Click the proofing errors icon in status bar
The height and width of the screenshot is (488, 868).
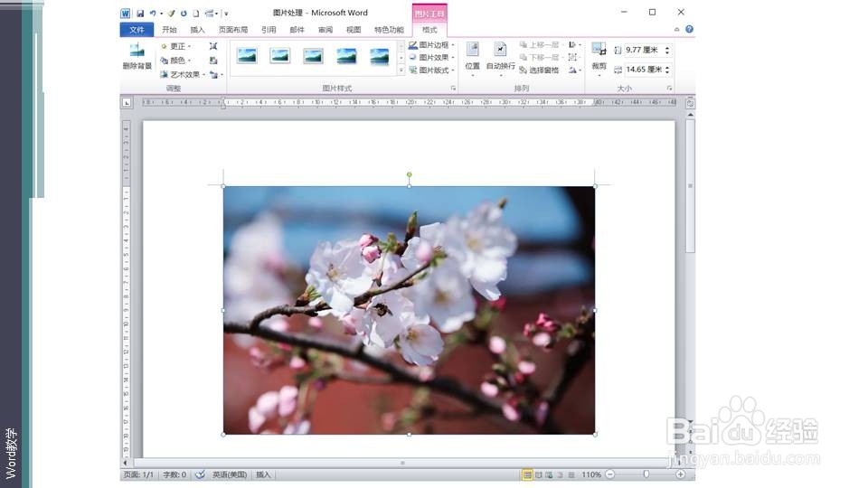[x=201, y=474]
